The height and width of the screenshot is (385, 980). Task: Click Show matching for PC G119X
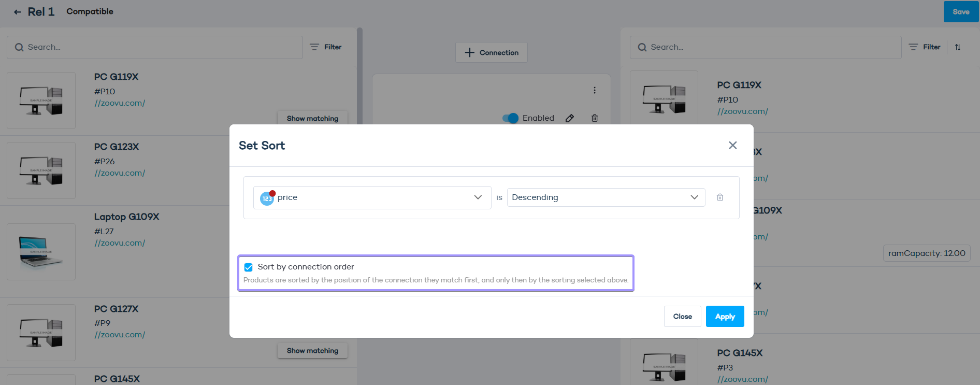click(x=312, y=118)
